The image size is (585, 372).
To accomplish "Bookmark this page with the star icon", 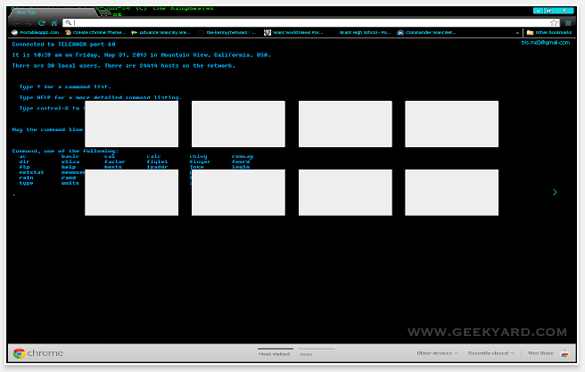I will [554, 23].
